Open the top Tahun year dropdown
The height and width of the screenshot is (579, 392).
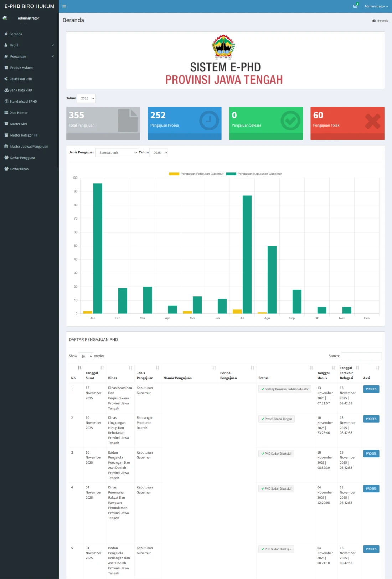[x=86, y=98]
